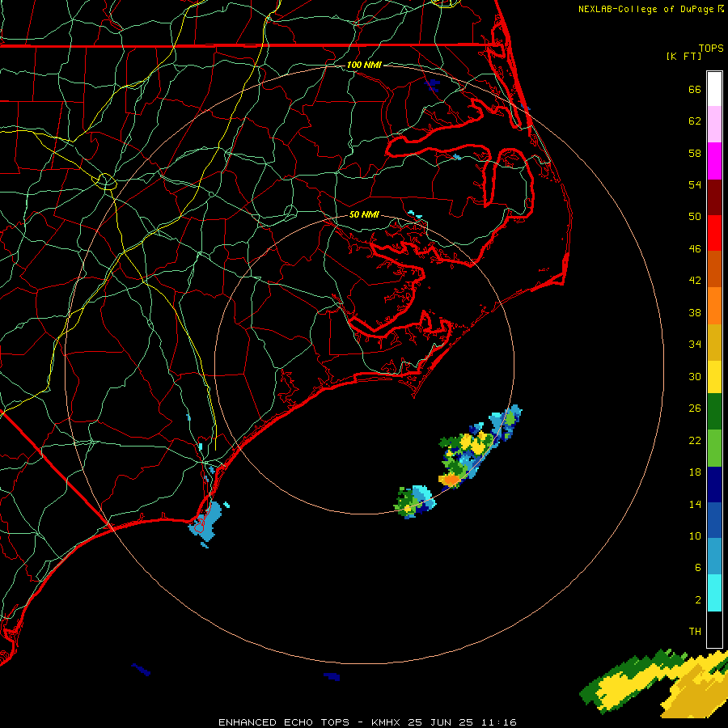Click the [K FT] units label
The height and width of the screenshot is (728, 728).
pos(684,56)
